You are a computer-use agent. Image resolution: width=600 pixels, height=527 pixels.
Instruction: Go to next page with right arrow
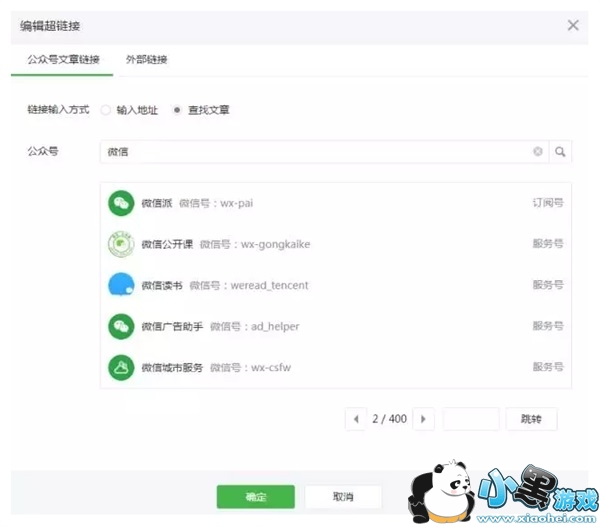423,419
